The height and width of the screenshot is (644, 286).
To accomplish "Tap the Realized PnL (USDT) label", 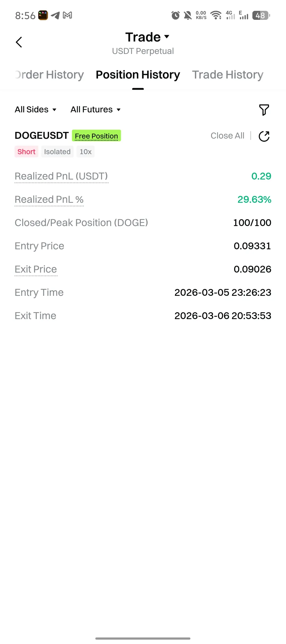I will pos(61,176).
